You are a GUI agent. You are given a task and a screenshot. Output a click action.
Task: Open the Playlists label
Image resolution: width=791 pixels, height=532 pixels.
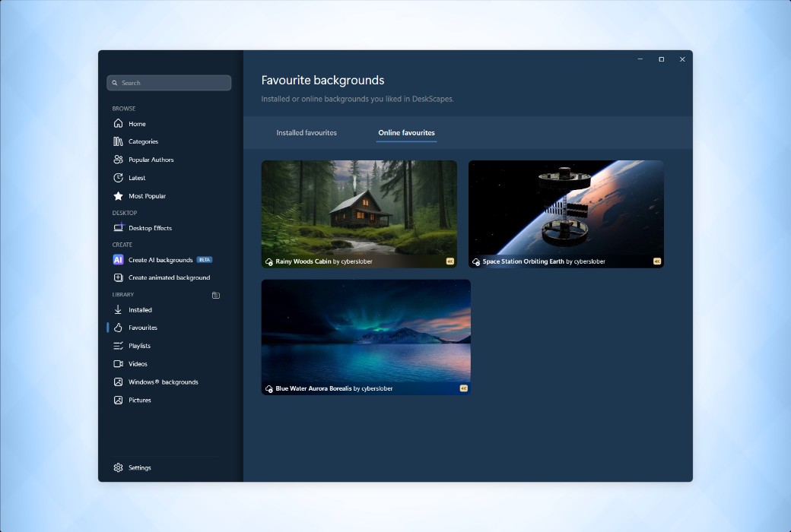click(139, 346)
